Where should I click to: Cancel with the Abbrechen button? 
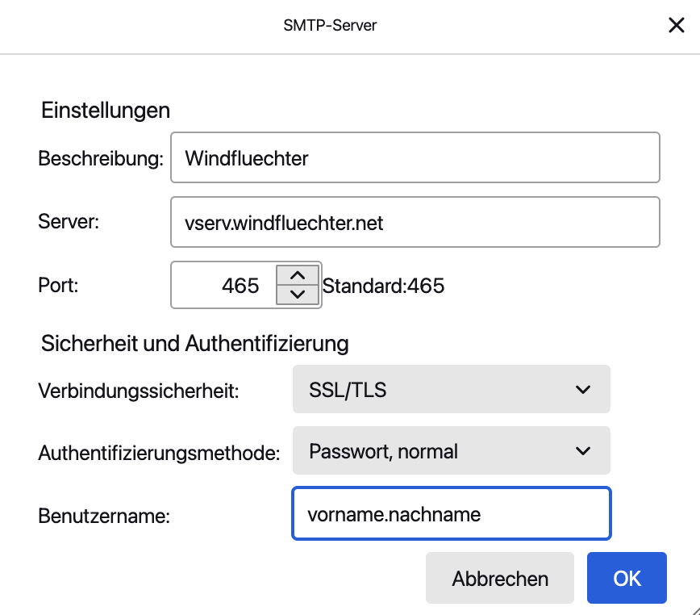click(499, 578)
